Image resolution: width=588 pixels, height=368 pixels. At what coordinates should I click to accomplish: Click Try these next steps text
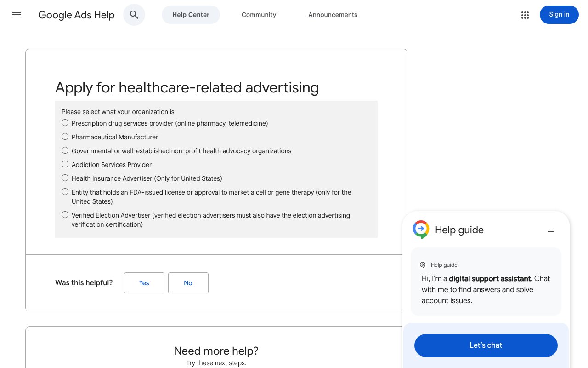coord(216,363)
